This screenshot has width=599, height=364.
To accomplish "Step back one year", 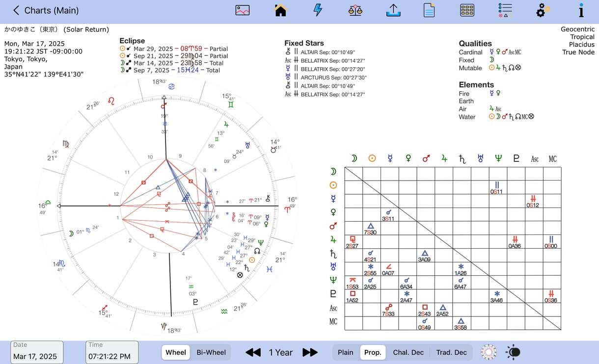I will [253, 352].
